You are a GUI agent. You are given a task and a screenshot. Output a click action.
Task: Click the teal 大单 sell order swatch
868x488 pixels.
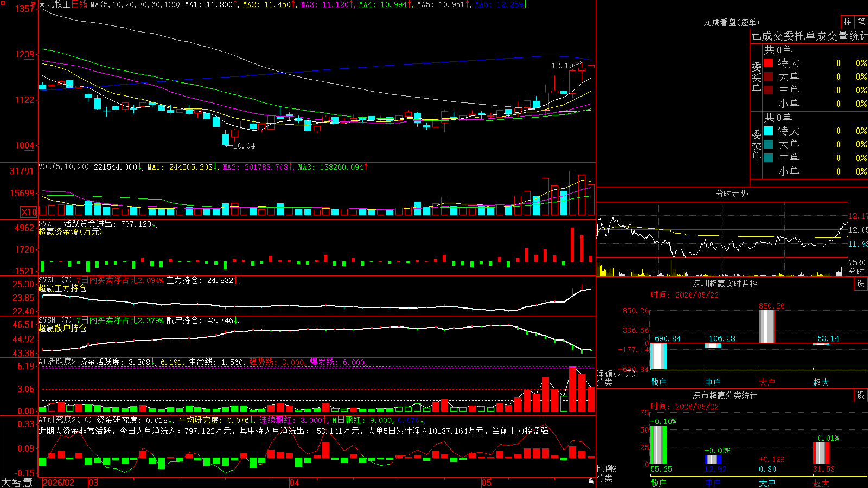coord(768,144)
